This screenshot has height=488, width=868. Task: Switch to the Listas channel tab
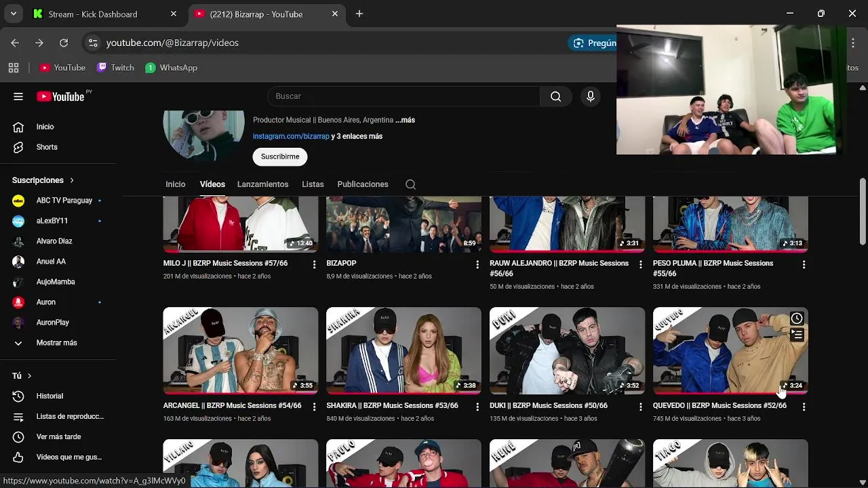point(313,184)
